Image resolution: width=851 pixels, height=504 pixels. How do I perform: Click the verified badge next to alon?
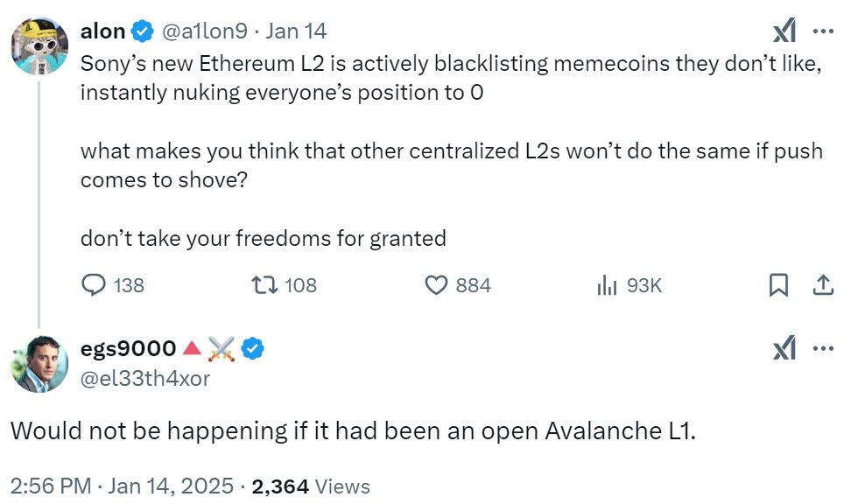coord(140,30)
